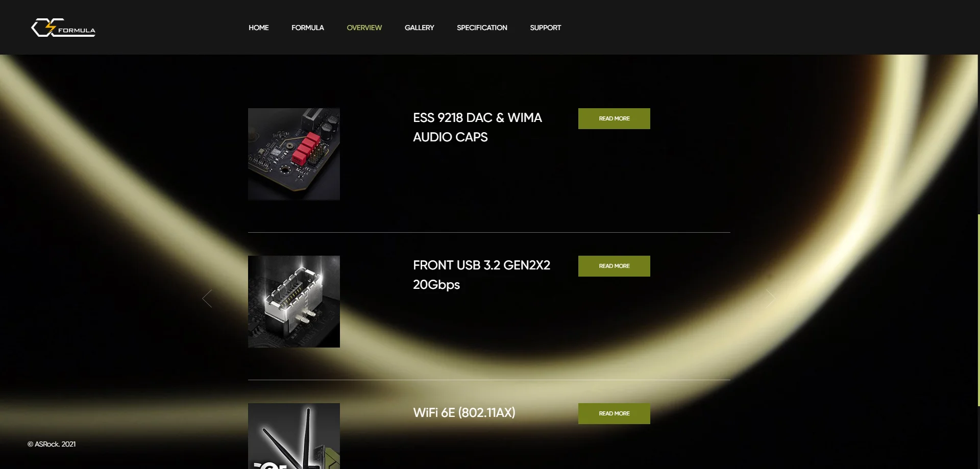980x469 pixels.
Task: Open the WiFi antenna thumbnail image
Action: pyautogui.click(x=294, y=436)
